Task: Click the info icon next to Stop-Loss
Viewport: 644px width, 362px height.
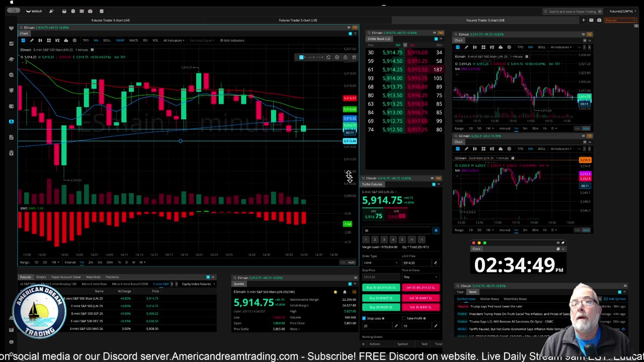Action: (x=383, y=318)
